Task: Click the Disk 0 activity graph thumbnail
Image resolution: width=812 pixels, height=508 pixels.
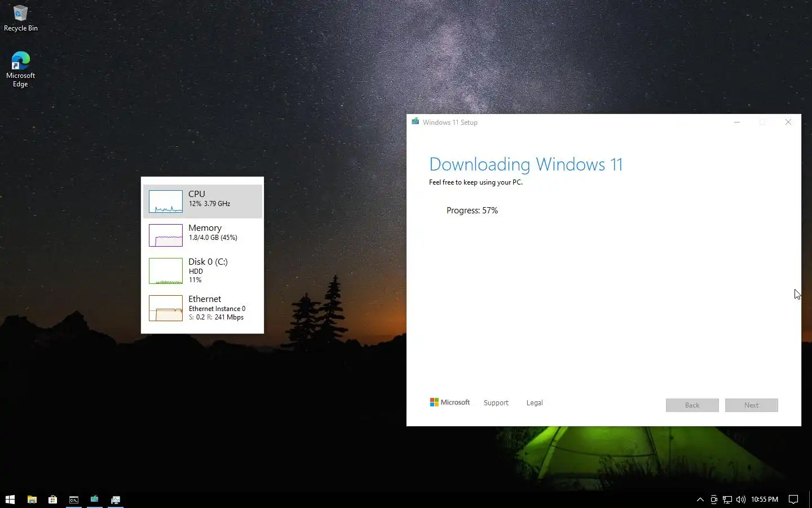Action: click(166, 271)
